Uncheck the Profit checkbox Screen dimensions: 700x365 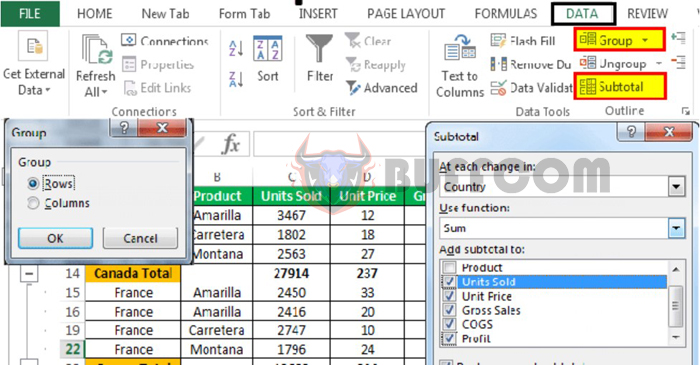click(x=449, y=339)
